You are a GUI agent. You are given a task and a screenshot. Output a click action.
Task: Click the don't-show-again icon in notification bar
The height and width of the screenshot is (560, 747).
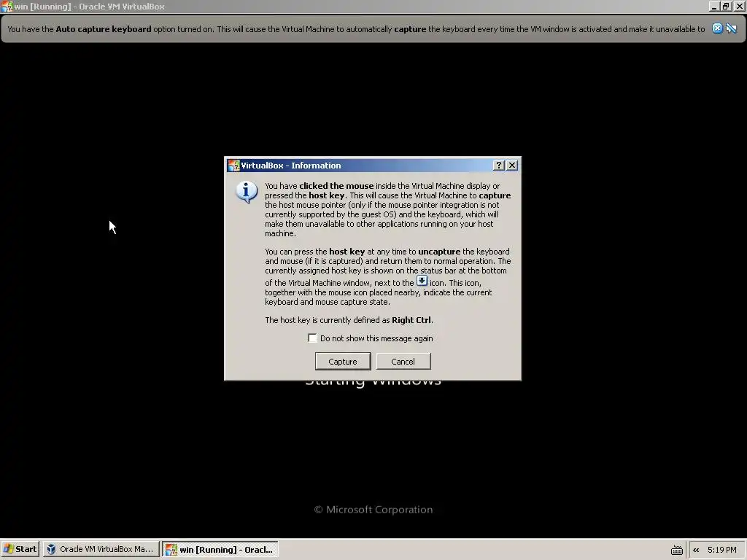(x=731, y=28)
